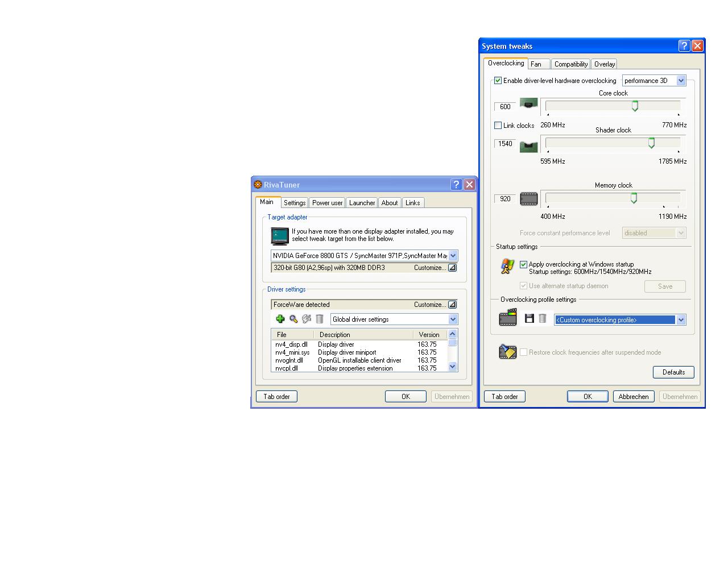Image resolution: width=728 pixels, height=582 pixels.
Task: Click Abbrechen in System tweaks window
Action: 634,397
